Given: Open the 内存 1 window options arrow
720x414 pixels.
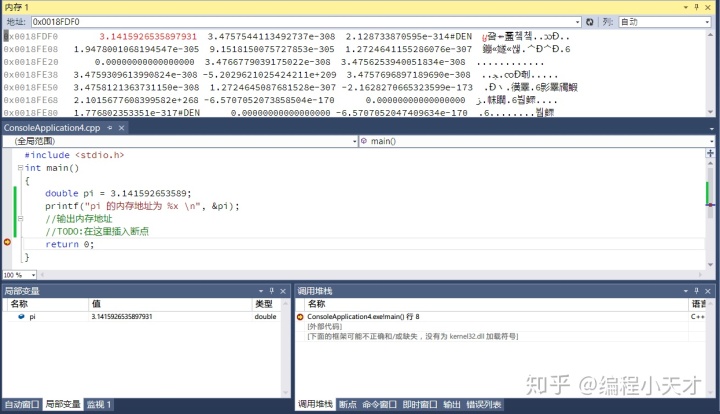Looking at the screenshot, I should point(686,7).
